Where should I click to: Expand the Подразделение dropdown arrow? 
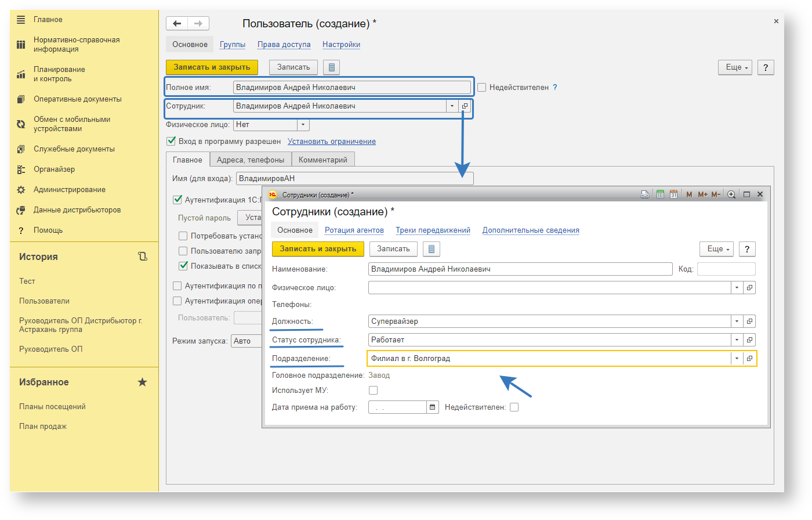pyautogui.click(x=737, y=358)
